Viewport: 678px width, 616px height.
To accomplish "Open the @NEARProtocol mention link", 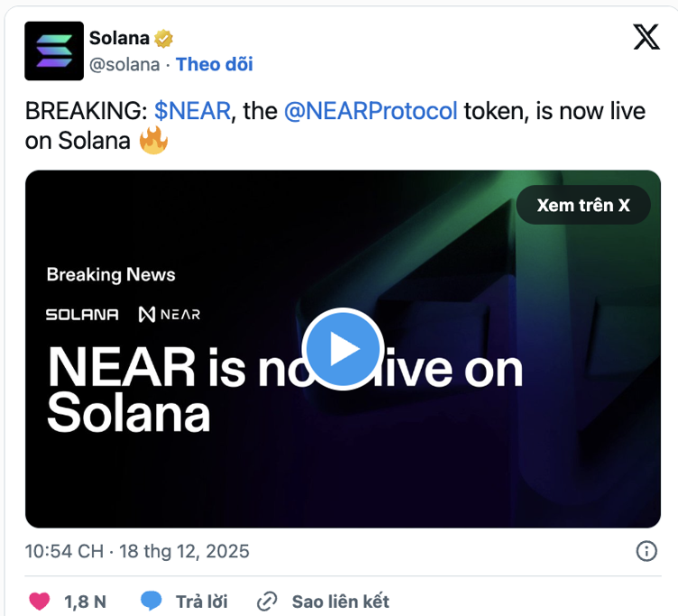I will tap(371, 112).
